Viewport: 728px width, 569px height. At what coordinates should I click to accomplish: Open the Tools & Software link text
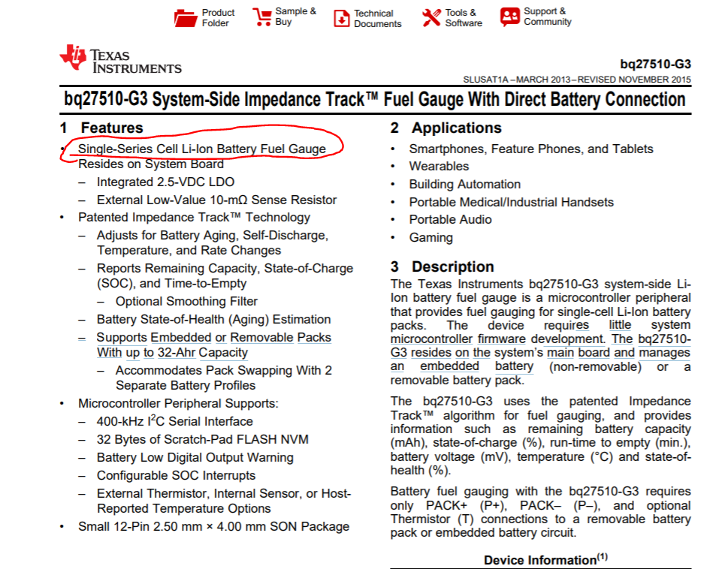[x=464, y=17]
